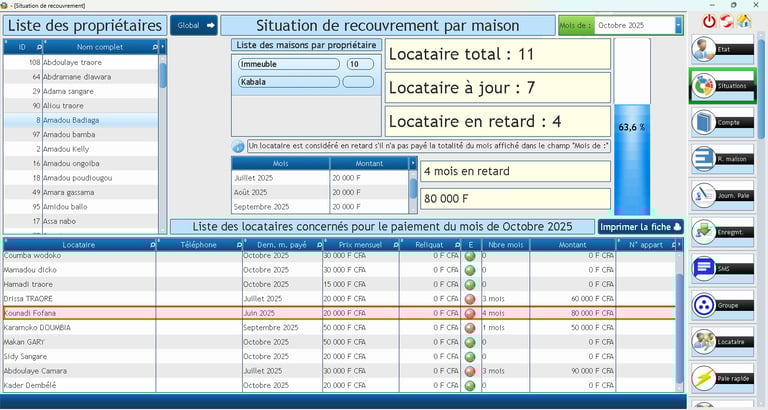
Task: Select owner Amadou Kelly
Action: (81, 149)
